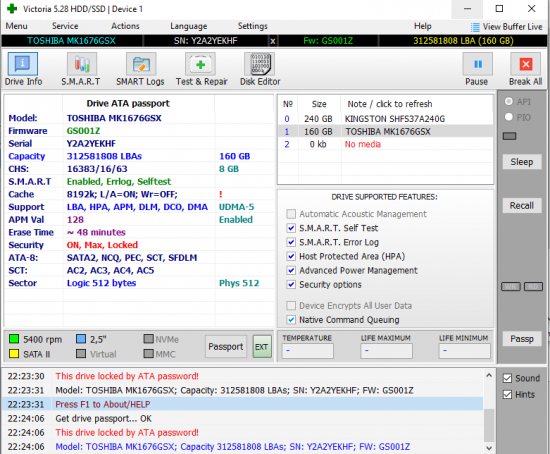Launch the Disk Editor
550x454 pixels.
pos(260,69)
